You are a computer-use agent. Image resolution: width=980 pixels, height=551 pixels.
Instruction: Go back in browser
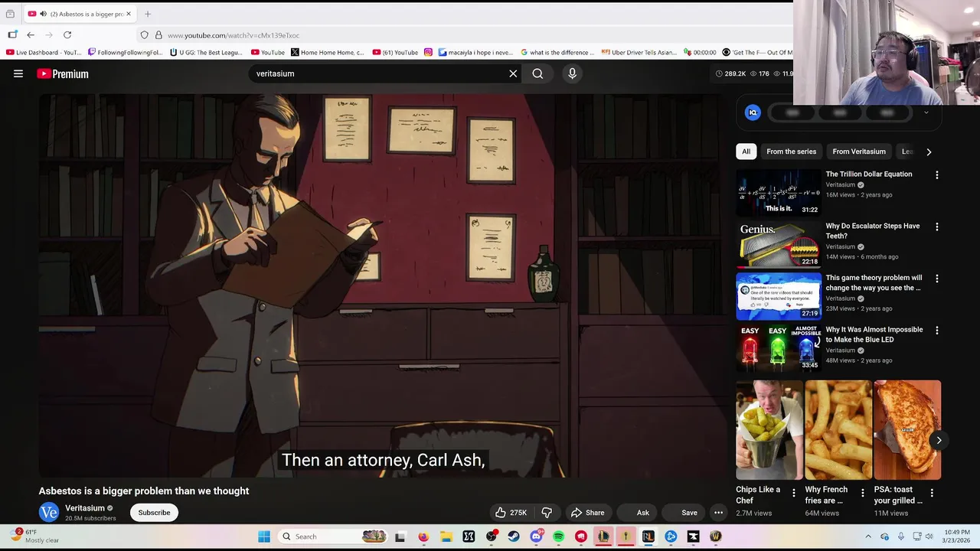click(x=31, y=35)
